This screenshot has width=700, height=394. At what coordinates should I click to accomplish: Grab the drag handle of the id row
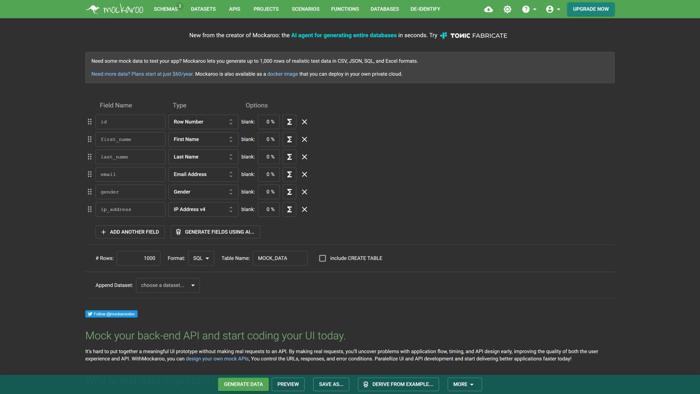pos(90,122)
